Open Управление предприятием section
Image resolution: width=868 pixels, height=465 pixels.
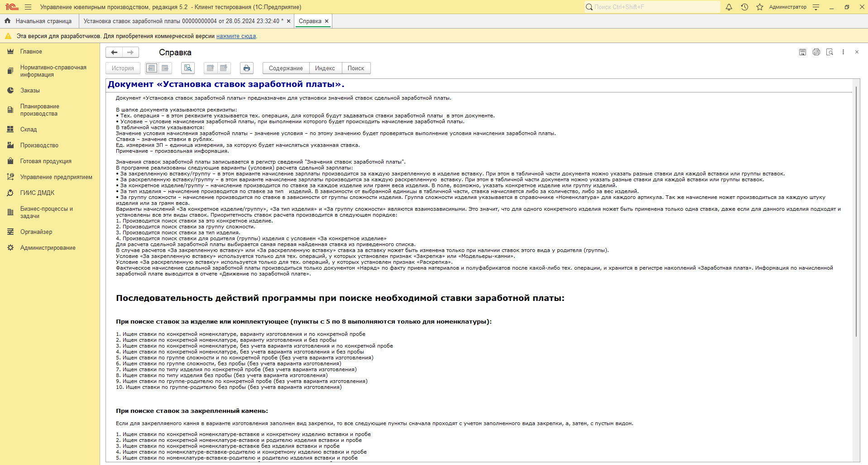point(50,177)
